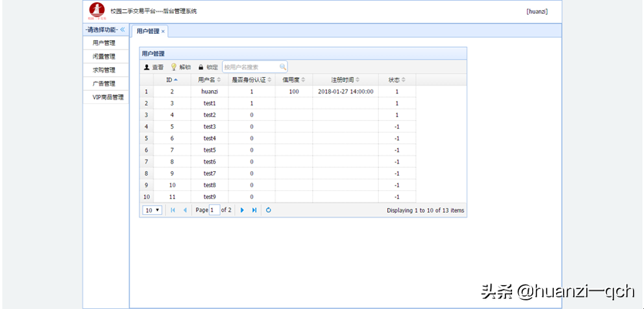The image size is (644, 309).
Task: Select the test3 row
Action: click(x=278, y=127)
